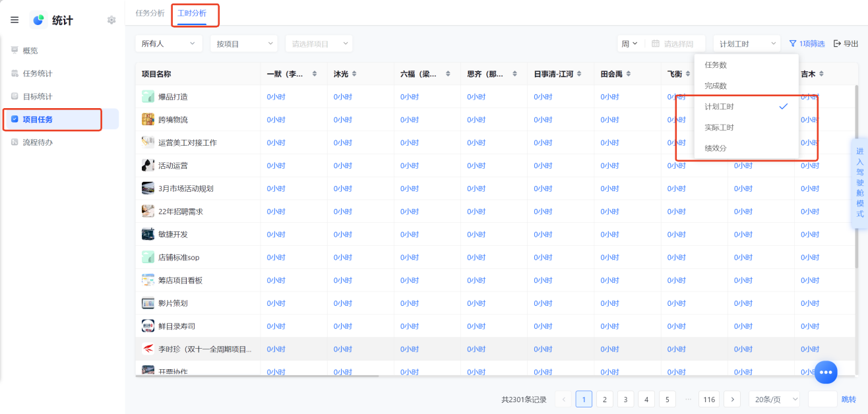Click the 店铺标准sop project icon
Screen dimensions: 868x414
point(148,257)
